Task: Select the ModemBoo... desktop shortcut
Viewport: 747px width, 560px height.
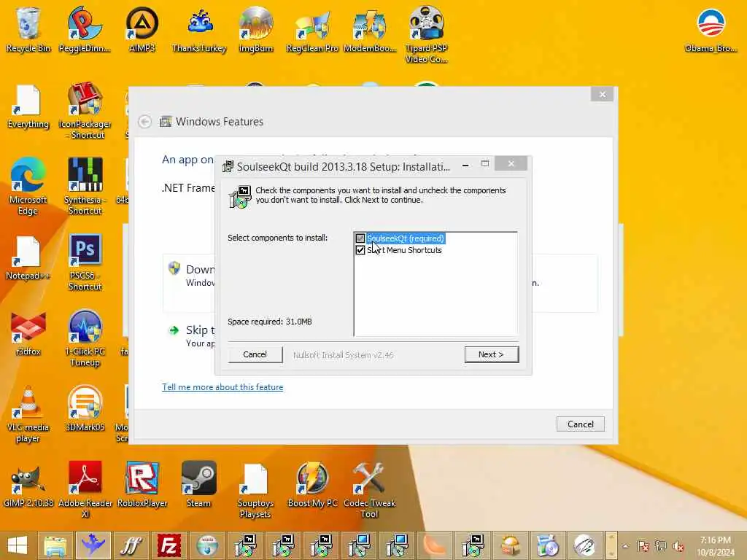Action: tap(370, 28)
